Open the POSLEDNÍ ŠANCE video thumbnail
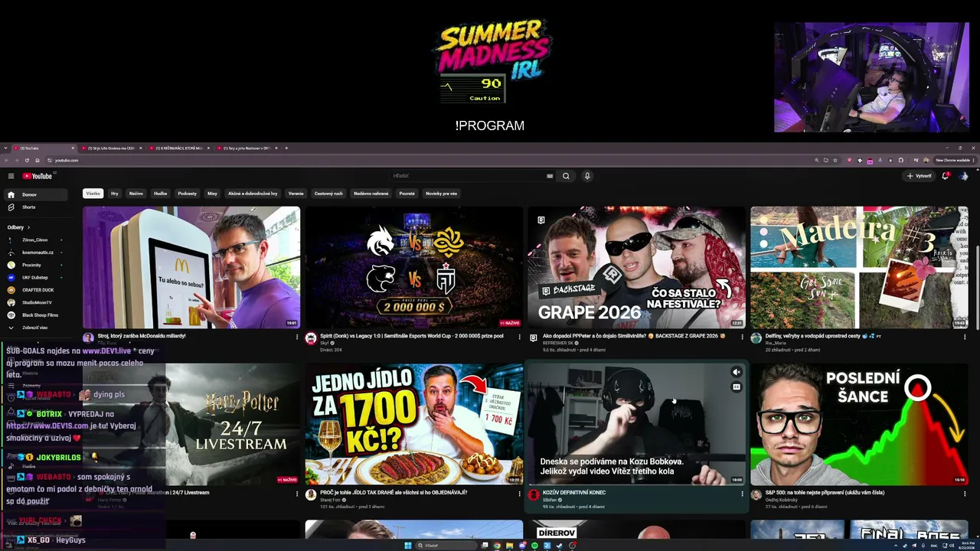Screen dimensions: 980x551 pyautogui.click(x=859, y=424)
